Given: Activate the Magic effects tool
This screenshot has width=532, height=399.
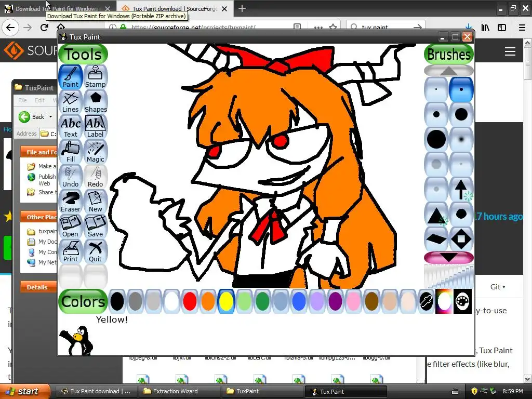Looking at the screenshot, I should coord(96,152).
